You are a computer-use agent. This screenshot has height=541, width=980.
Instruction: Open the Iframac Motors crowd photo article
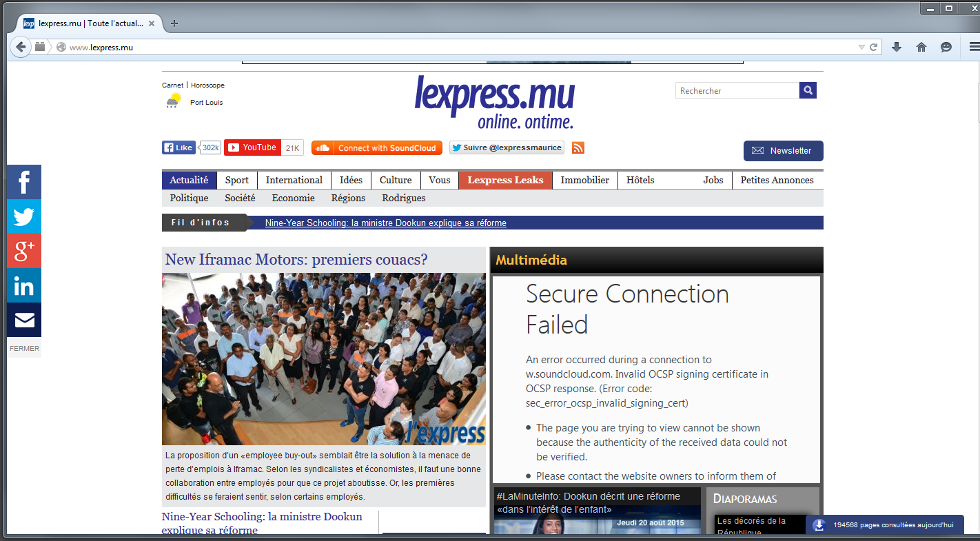(324, 359)
